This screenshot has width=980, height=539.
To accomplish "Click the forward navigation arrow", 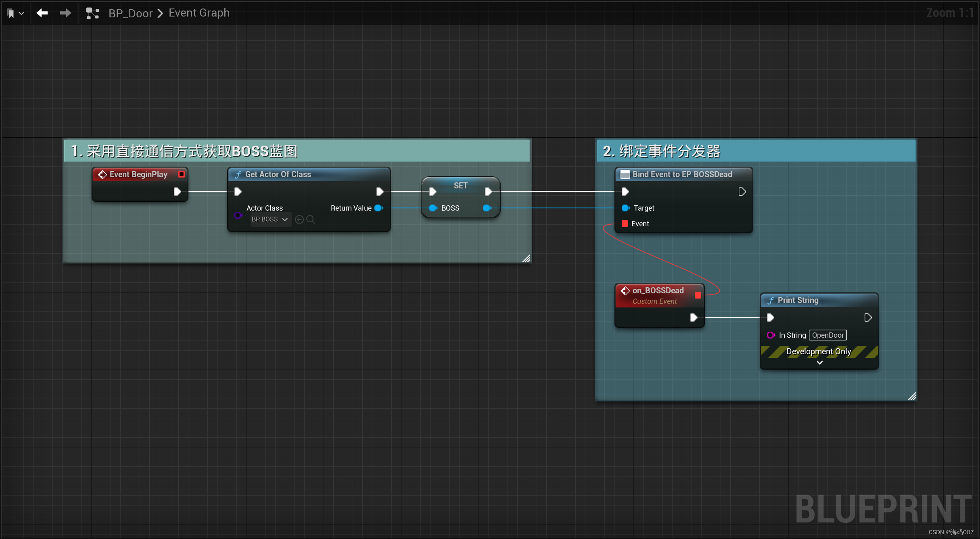I will coord(65,13).
